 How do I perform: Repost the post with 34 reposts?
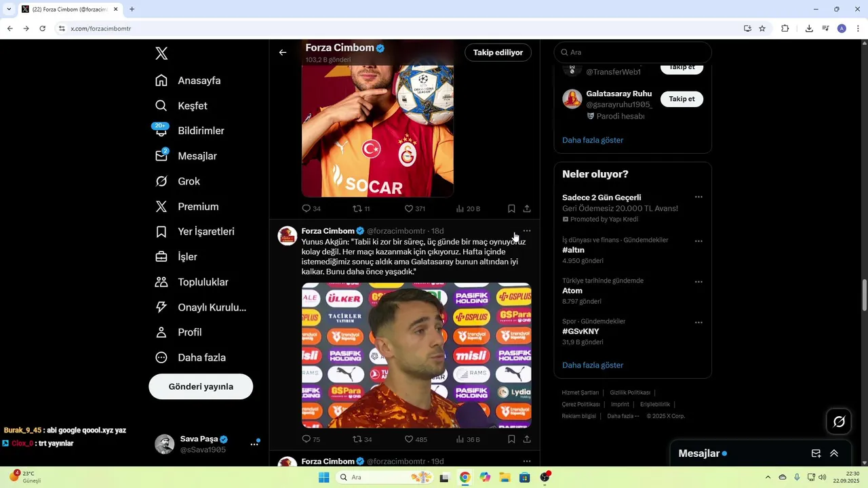pos(362,439)
